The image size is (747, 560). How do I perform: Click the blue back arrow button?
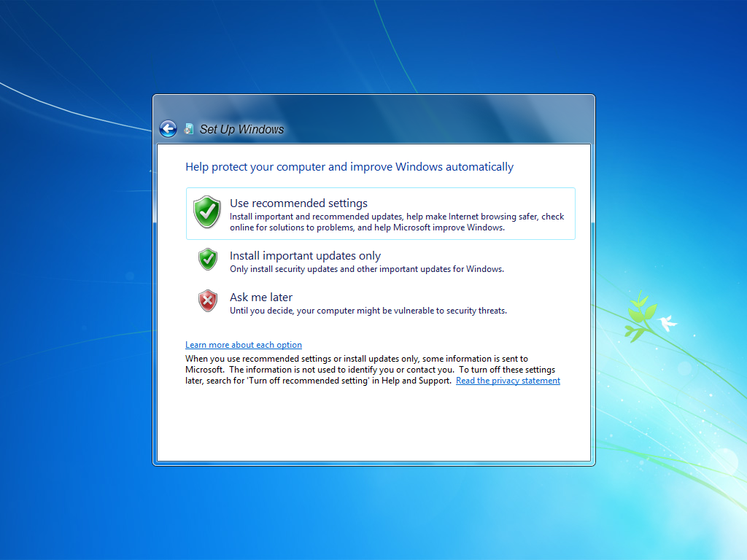point(168,128)
